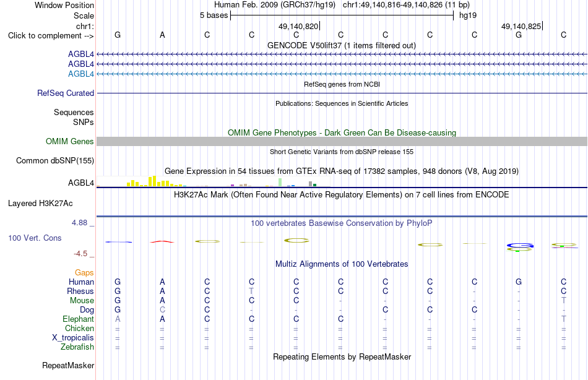Screen dimensions: 588x380
Task: Click the yellow brain-tissue bars in GTEx chart
Action: click(x=153, y=181)
